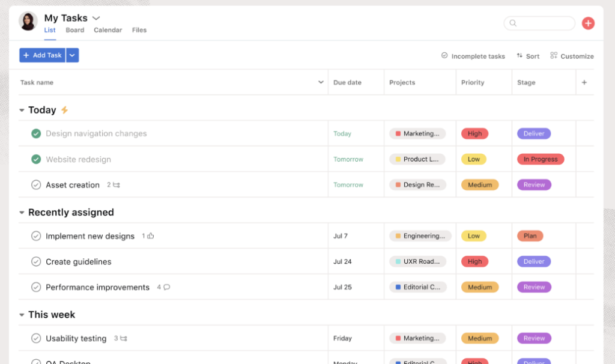The image size is (615, 364).
Task: Click the Add Task button
Action: click(x=42, y=55)
